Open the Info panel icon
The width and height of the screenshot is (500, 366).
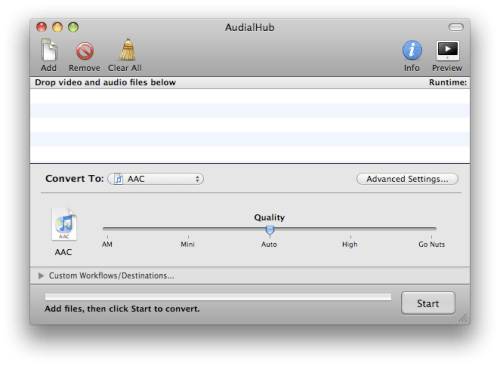pyautogui.click(x=412, y=50)
